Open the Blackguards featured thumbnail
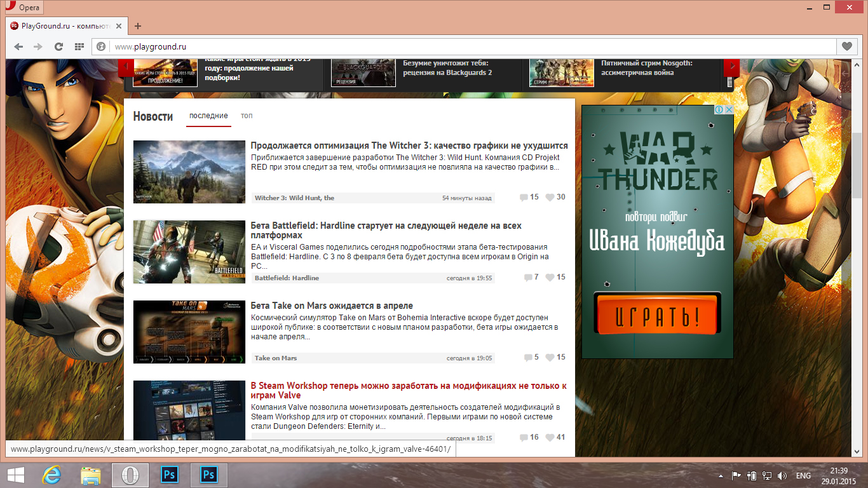The width and height of the screenshot is (868, 488). [363, 72]
